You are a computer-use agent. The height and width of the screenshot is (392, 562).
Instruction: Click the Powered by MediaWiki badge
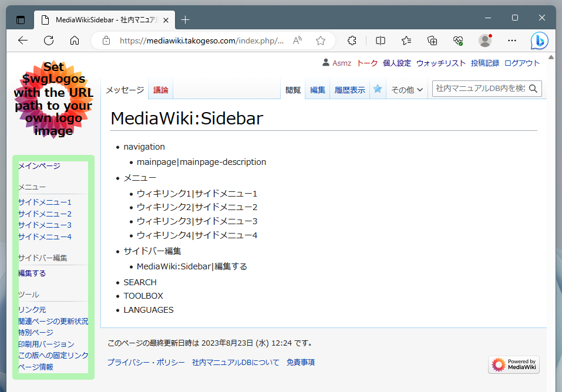pos(513,364)
